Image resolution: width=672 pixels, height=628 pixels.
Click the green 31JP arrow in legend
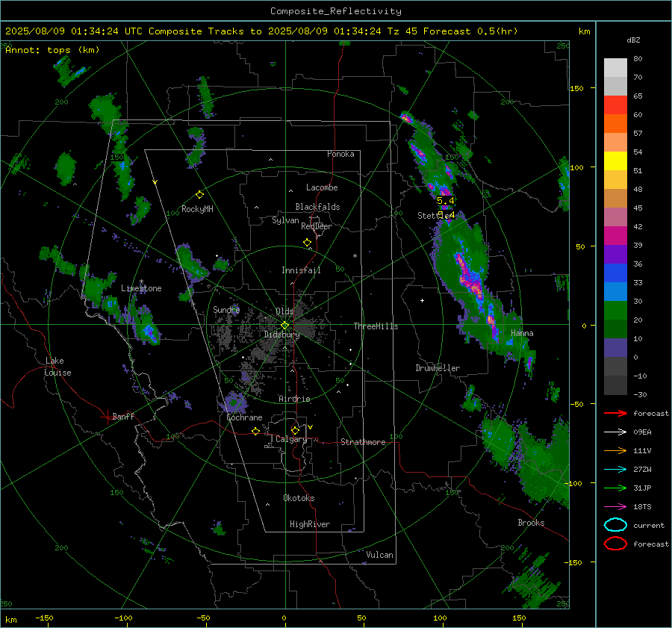point(615,488)
